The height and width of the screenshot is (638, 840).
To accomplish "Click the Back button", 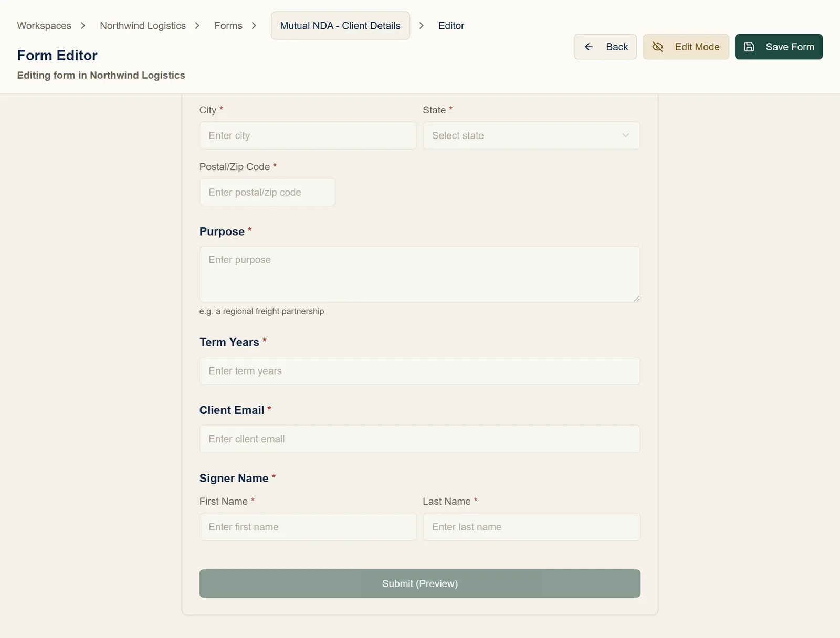I will coord(605,47).
